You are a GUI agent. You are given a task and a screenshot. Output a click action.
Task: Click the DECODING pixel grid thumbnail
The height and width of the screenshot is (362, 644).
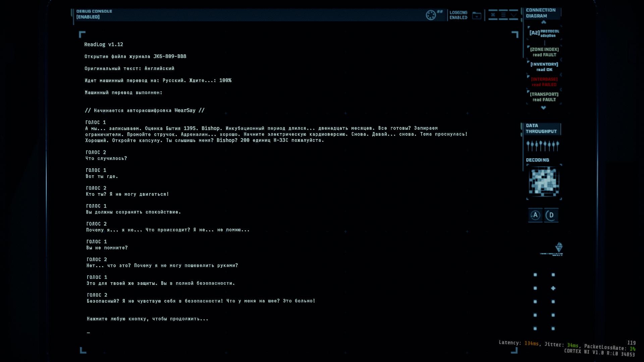[544, 182]
